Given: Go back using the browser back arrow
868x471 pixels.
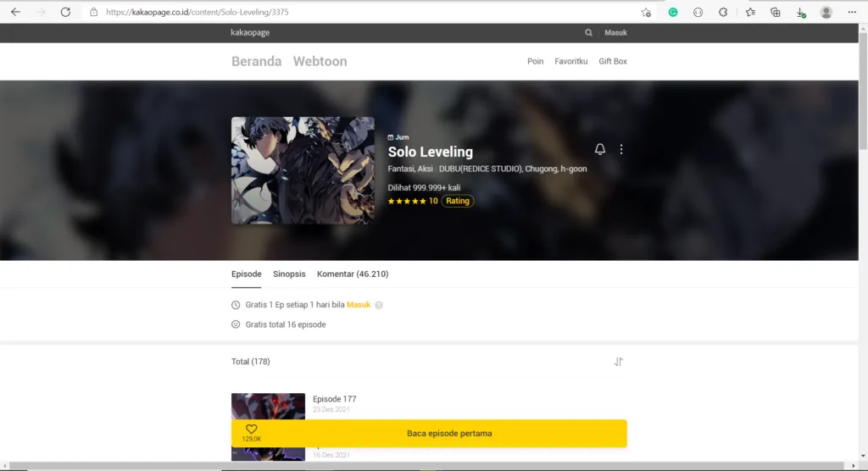Looking at the screenshot, I should (x=15, y=12).
